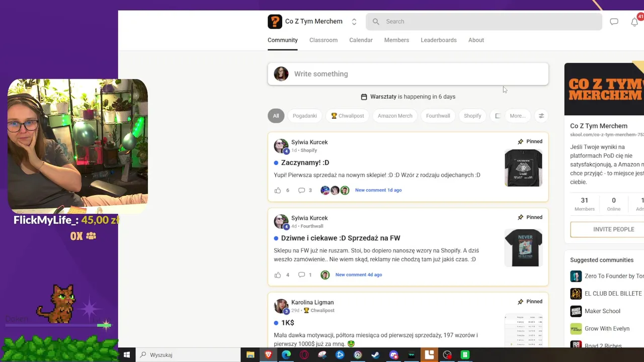Open the Members tab

pyautogui.click(x=396, y=40)
